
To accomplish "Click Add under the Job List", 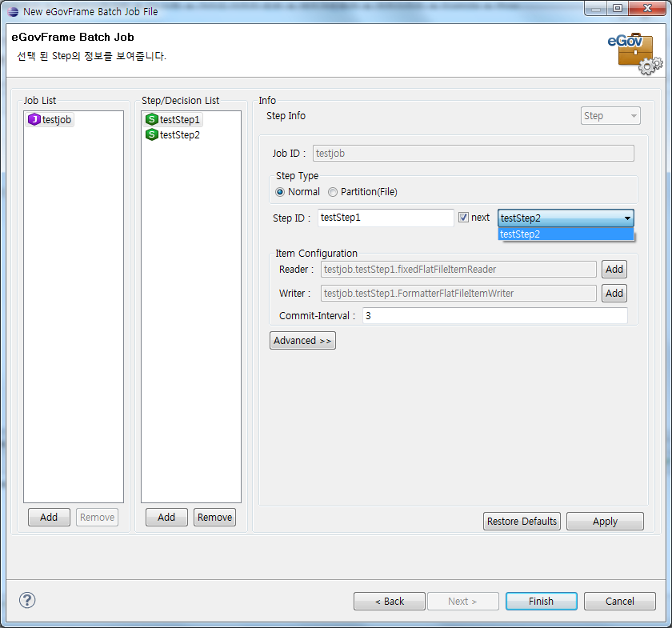I will [49, 517].
